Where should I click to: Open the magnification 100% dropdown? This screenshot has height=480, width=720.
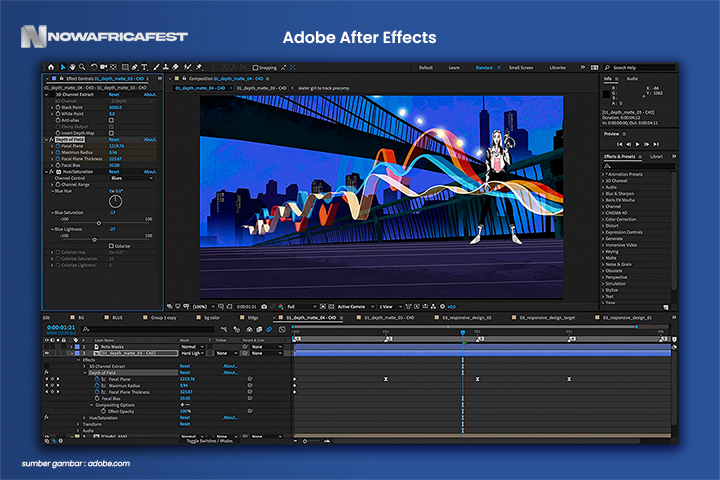[203, 306]
